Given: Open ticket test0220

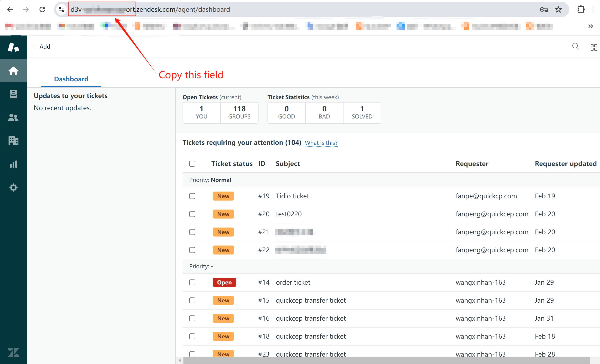Looking at the screenshot, I should point(289,214).
